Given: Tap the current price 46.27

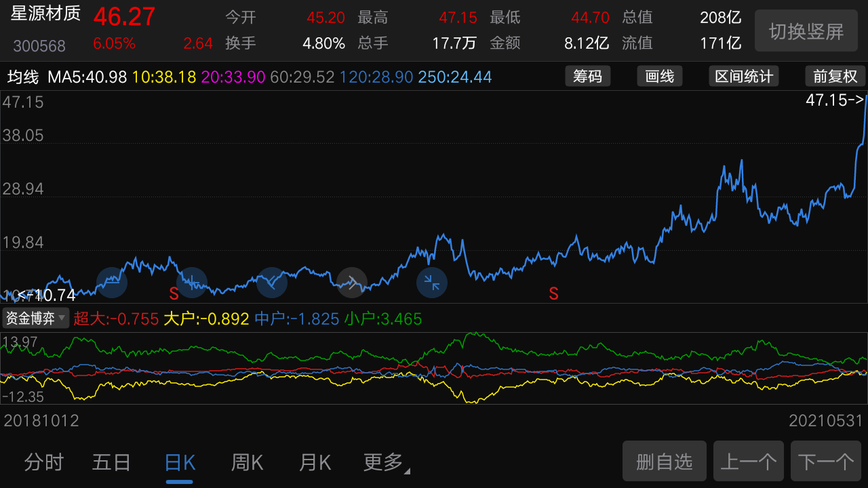Looking at the screenshot, I should click(x=124, y=16).
